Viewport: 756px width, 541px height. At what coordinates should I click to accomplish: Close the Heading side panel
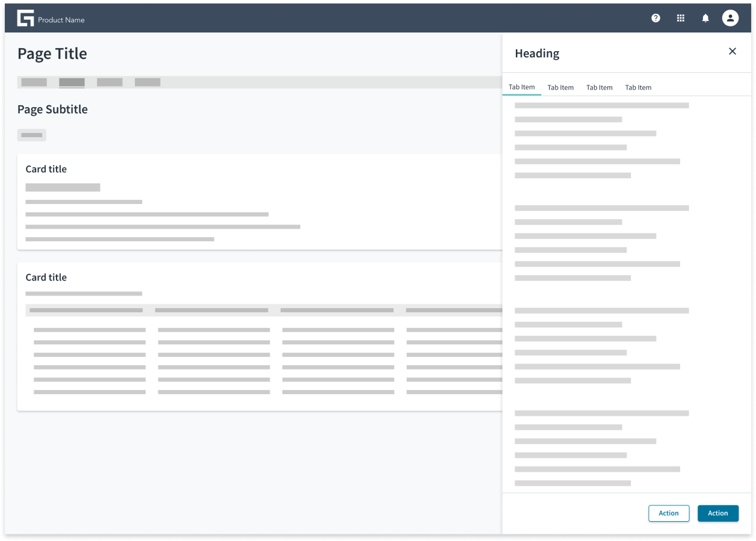tap(733, 51)
